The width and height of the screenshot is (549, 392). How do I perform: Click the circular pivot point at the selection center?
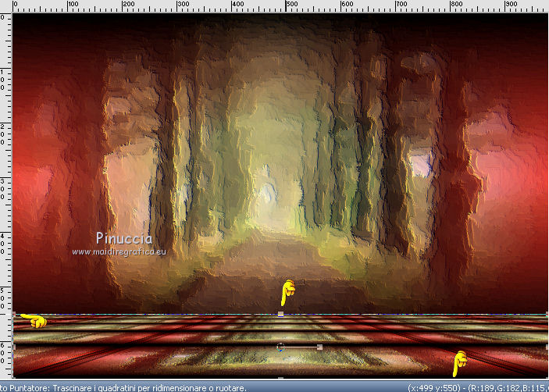(280, 347)
